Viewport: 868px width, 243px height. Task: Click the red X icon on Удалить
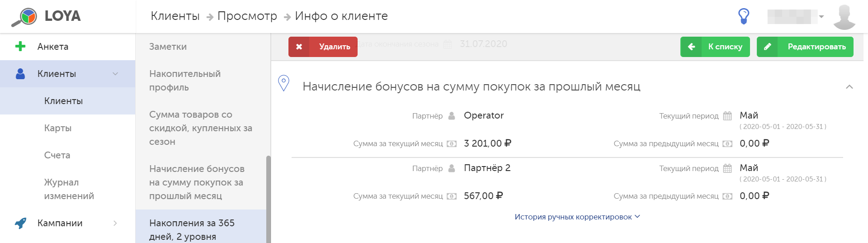[x=299, y=47]
